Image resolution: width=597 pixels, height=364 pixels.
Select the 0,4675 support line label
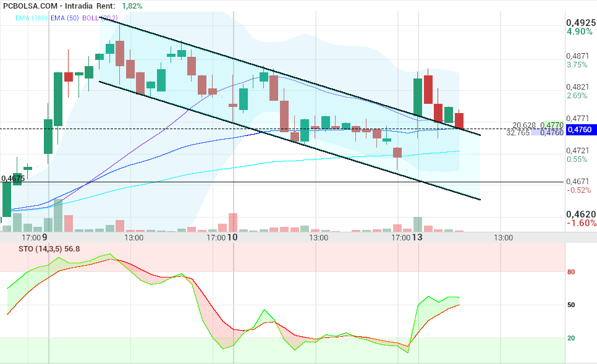point(13,178)
